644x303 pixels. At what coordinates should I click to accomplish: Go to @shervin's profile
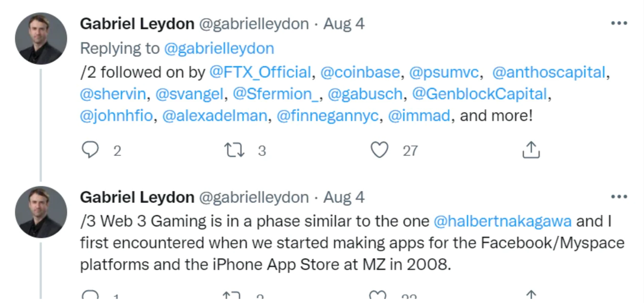point(113,94)
